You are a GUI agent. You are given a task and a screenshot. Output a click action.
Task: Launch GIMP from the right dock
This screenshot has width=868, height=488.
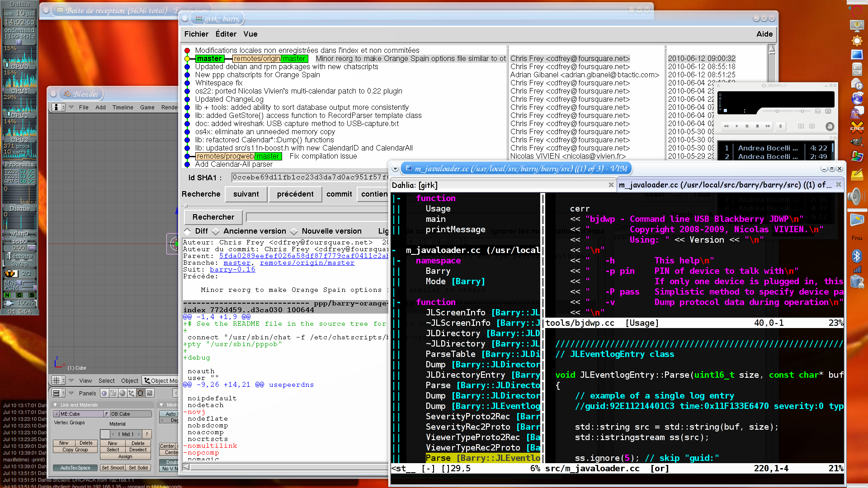(857, 141)
